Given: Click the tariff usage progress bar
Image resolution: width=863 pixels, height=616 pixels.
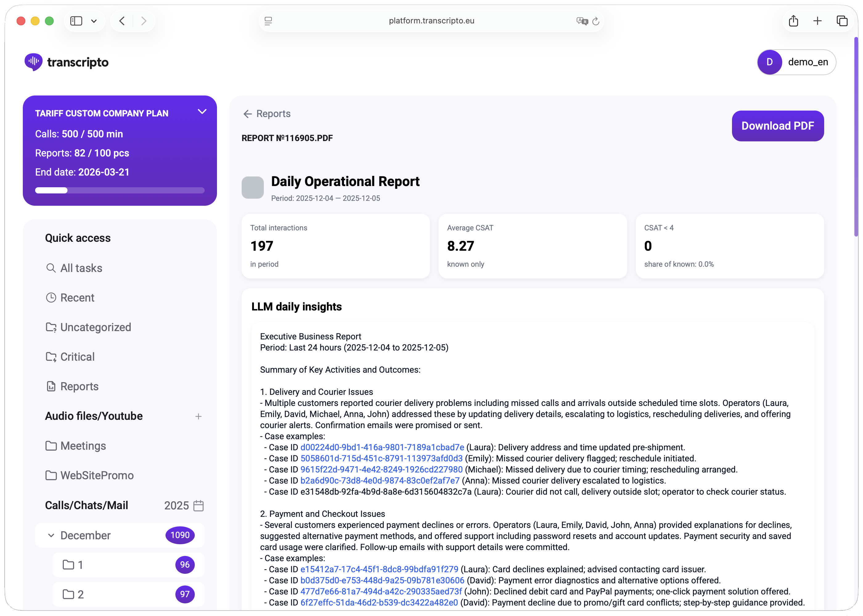Looking at the screenshot, I should (120, 190).
